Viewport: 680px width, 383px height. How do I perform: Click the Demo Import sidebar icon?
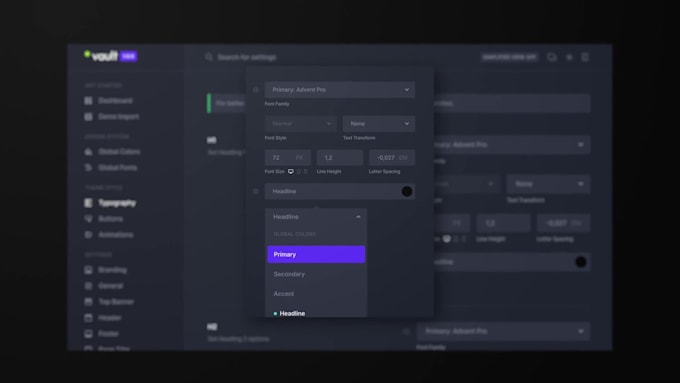[x=88, y=117]
